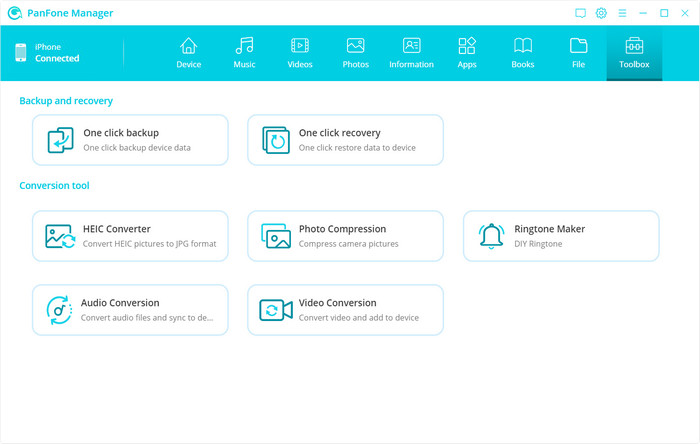This screenshot has width=700, height=444.
Task: Select the Toolbox tab label
Action: pyautogui.click(x=634, y=64)
